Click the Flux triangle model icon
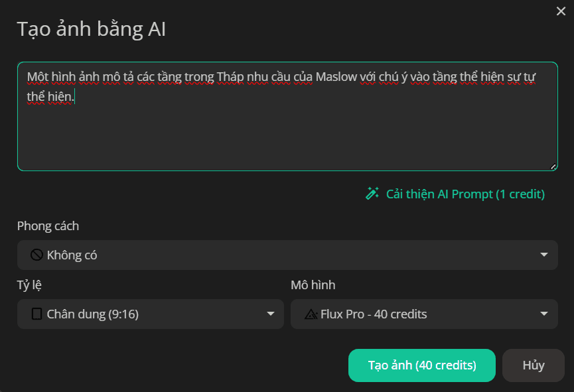Screen dimensions: 574x392 coord(311,314)
